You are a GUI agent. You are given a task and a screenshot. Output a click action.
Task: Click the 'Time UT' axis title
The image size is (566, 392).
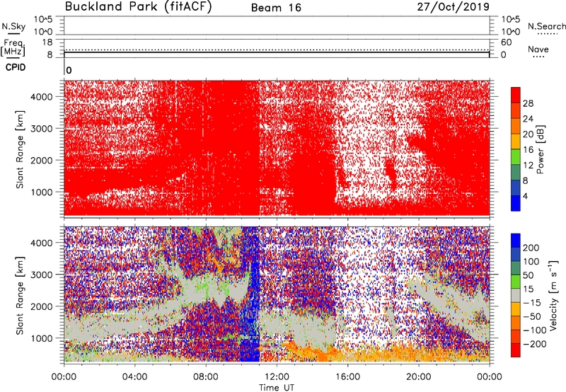(x=277, y=388)
